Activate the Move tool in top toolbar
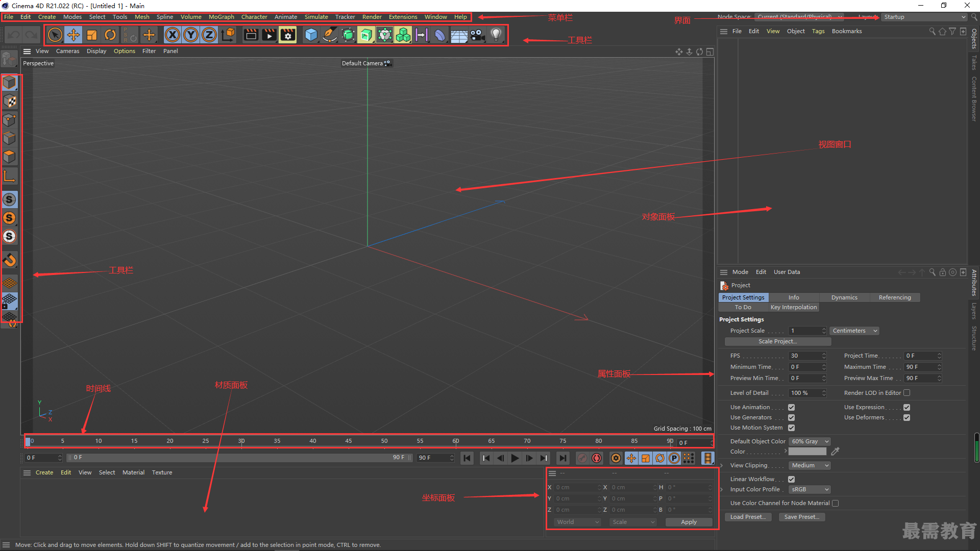 coord(73,35)
